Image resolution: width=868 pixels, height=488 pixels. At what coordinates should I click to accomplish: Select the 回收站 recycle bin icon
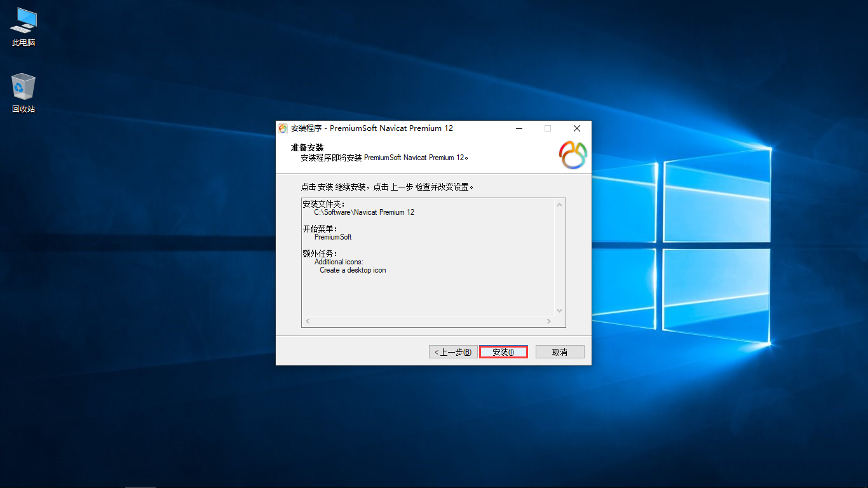[24, 93]
